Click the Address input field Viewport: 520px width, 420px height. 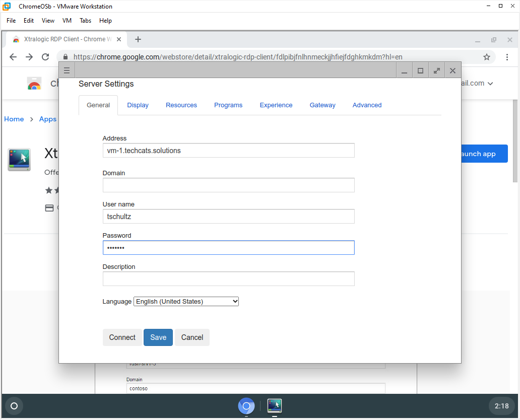[228, 151]
